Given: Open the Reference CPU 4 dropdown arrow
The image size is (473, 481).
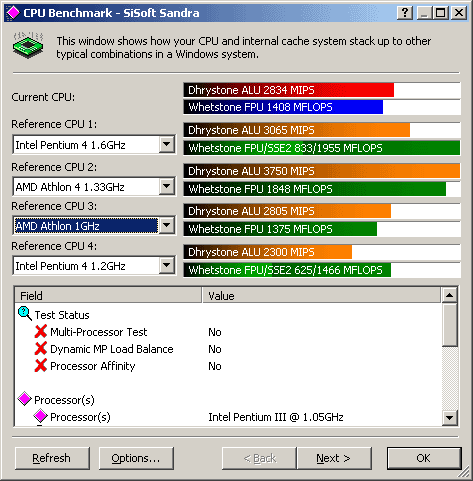Looking at the screenshot, I should (x=166, y=266).
